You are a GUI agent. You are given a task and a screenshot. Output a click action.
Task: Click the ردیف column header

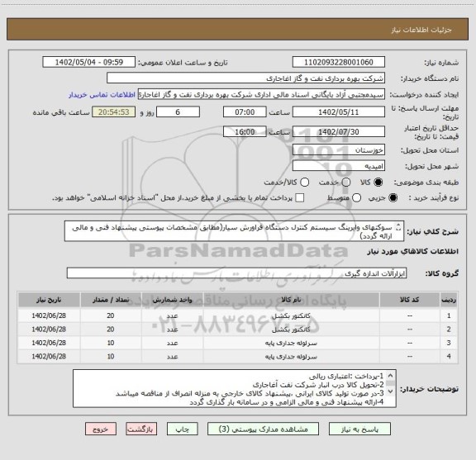449,300
